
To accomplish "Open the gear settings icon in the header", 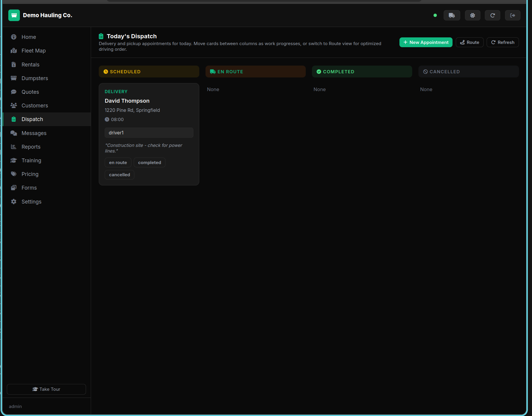I will click(x=472, y=15).
